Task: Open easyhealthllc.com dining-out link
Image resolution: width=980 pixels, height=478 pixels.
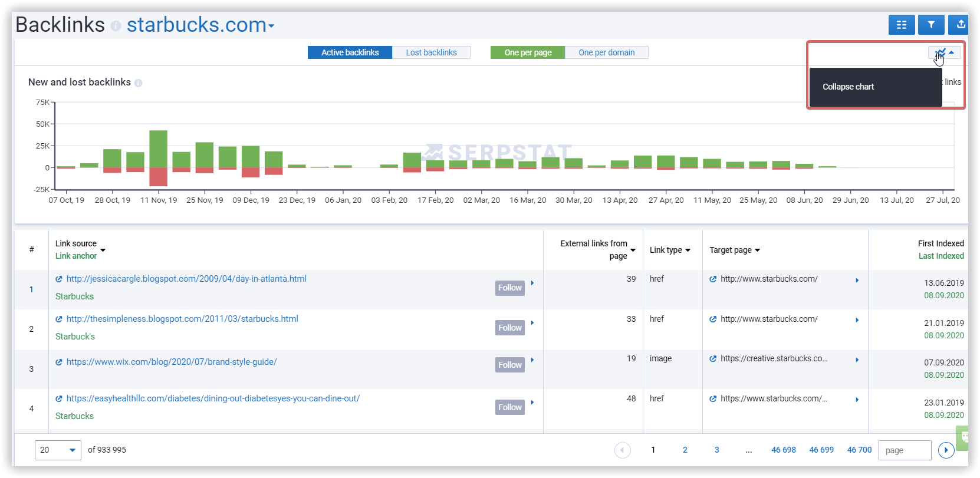Action: point(213,398)
